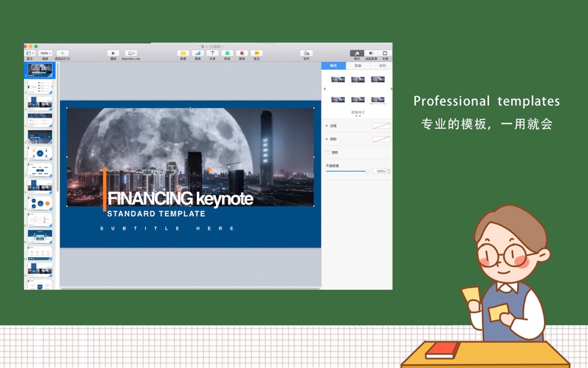Viewport: 588px width, 368px height.
Task: Go to previous image styles page arrow
Action: pos(324,89)
